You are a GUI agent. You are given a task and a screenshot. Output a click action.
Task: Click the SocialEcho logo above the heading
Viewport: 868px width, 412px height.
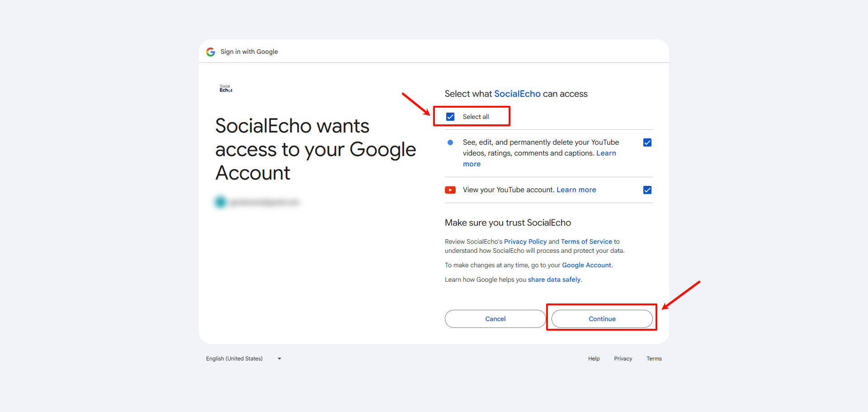point(225,88)
